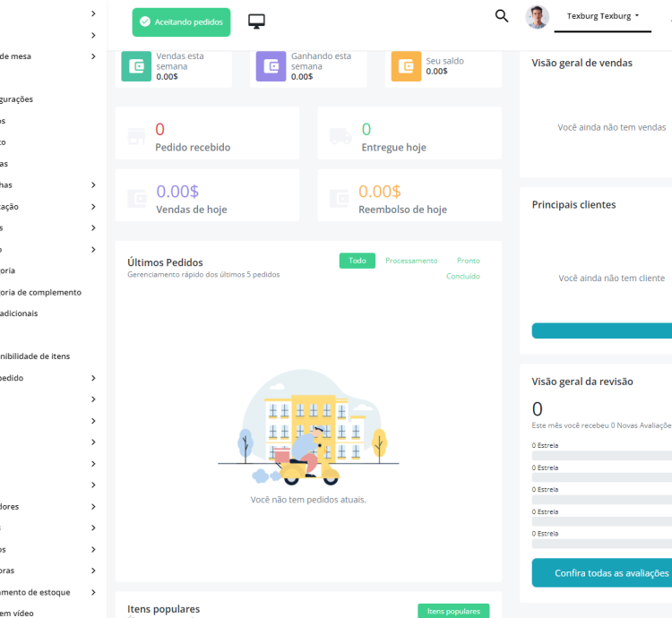This screenshot has width=672, height=618.
Task: Click the delivery truck icon near Entregue hoje
Action: click(340, 137)
